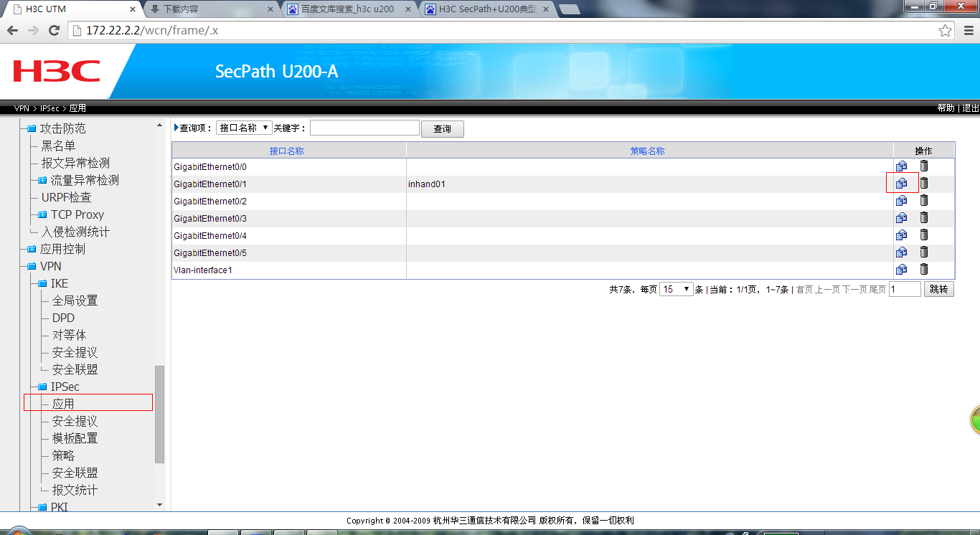Select 安全提议 under IPSec menu
The height and width of the screenshot is (535, 980).
tap(75, 421)
